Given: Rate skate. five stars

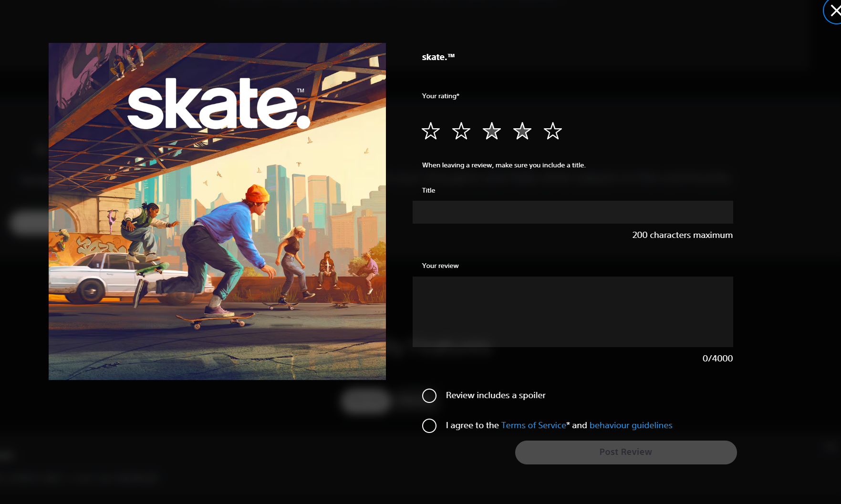Looking at the screenshot, I should (552, 131).
